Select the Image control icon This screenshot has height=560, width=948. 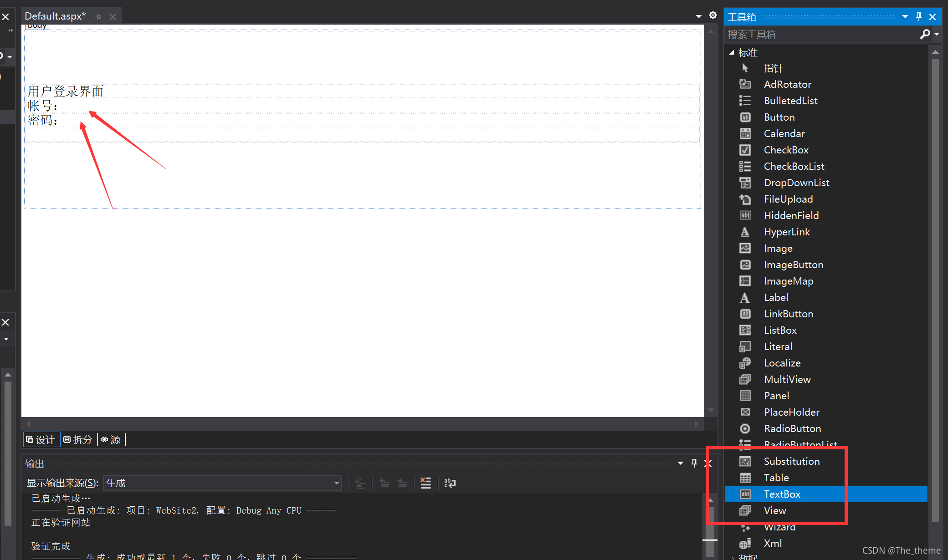tap(745, 247)
